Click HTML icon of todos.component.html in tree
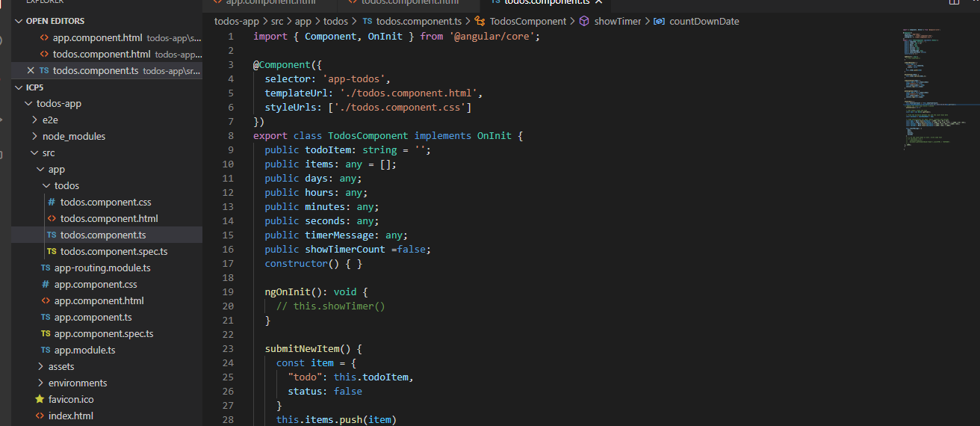Screen dimensions: 980x426 point(52,218)
